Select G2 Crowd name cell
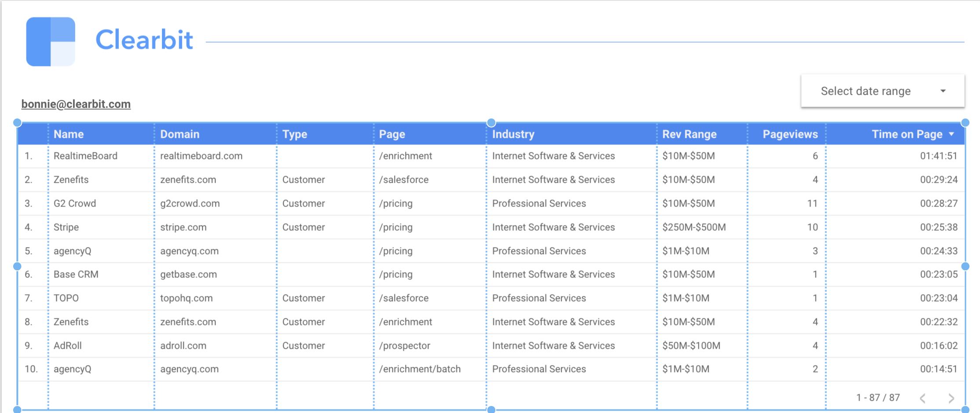This screenshot has height=413, width=980. 75,203
